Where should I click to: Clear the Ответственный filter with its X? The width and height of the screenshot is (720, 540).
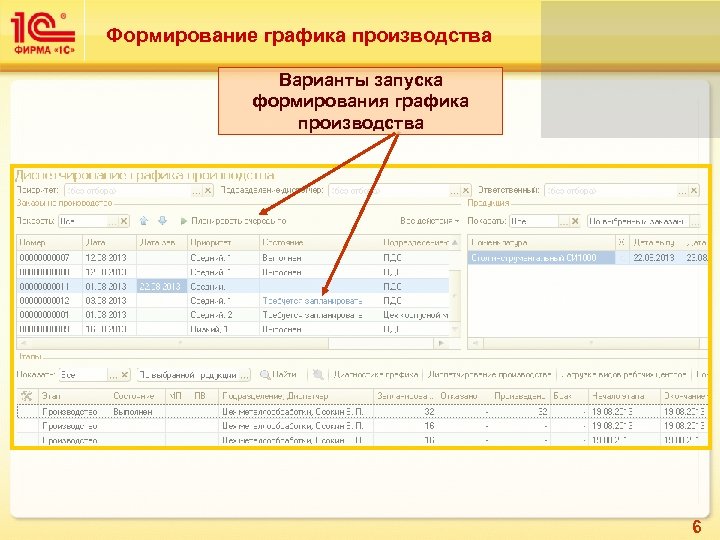point(694,190)
